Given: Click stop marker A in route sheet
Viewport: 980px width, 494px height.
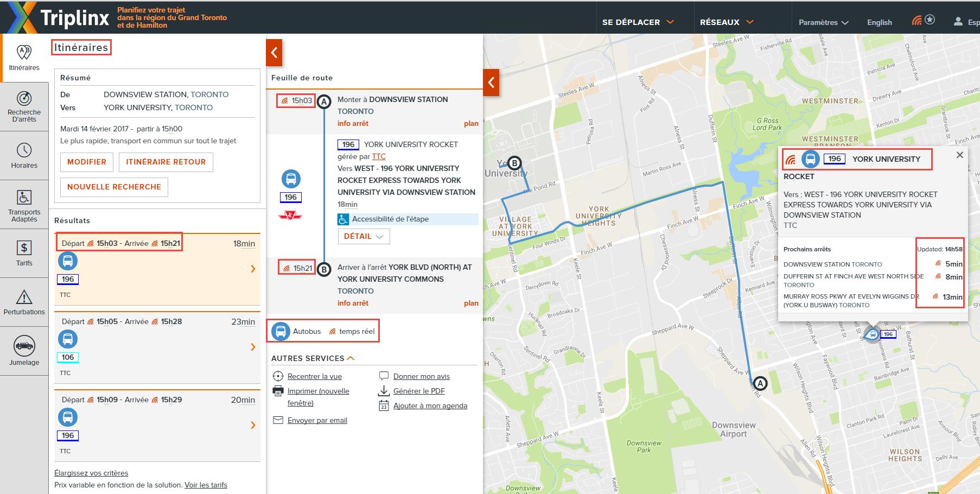Looking at the screenshot, I should coord(324,102).
